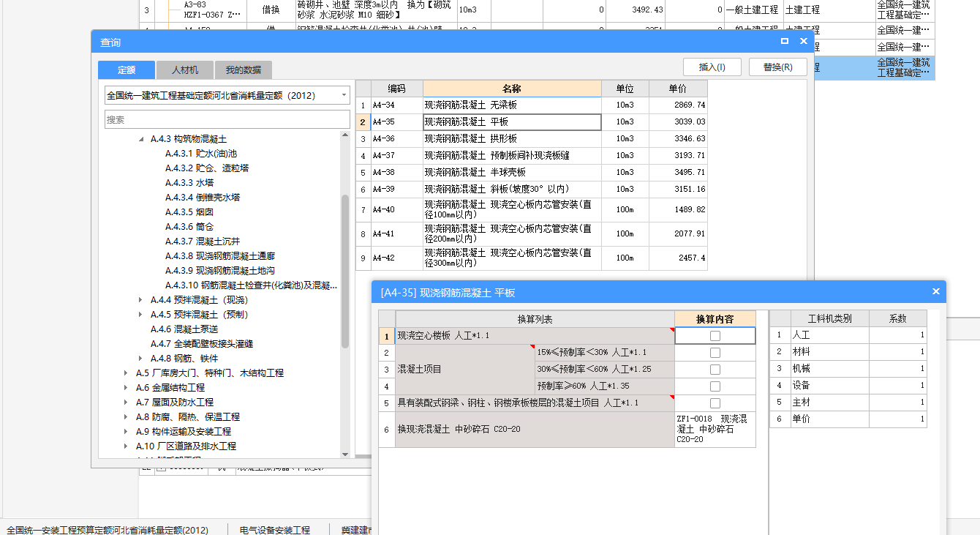Select A.4.3.5 烟囱 tree item
The image size is (980, 535).
(189, 212)
